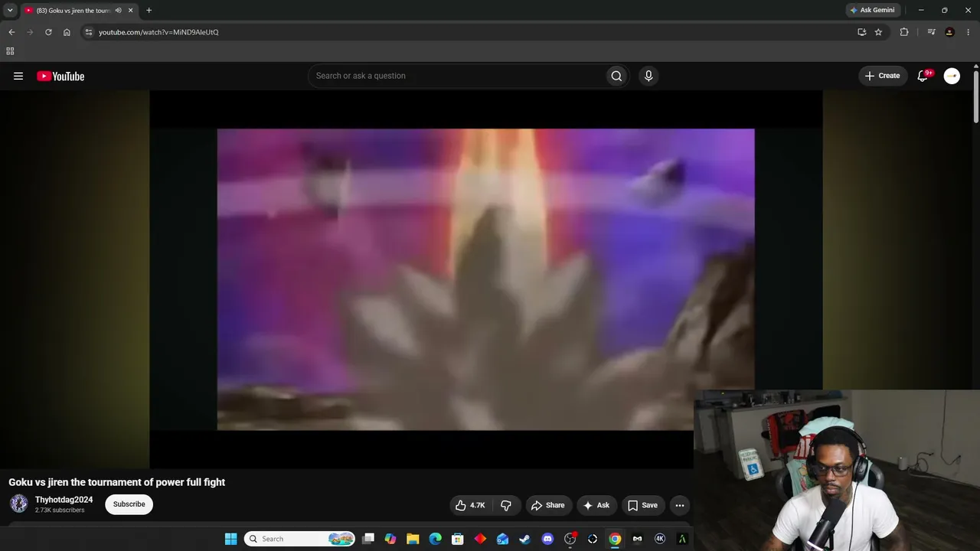View site information for youtube.com
This screenshot has height=551, width=980.
point(89,32)
